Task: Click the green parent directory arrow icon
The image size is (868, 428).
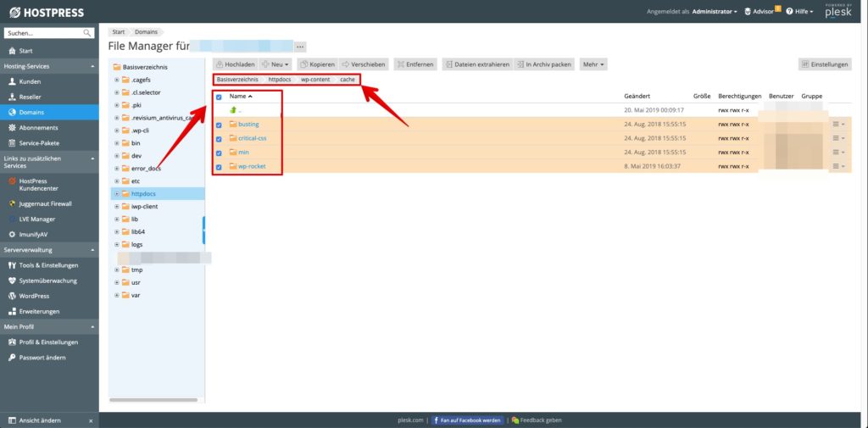Action: (233, 110)
